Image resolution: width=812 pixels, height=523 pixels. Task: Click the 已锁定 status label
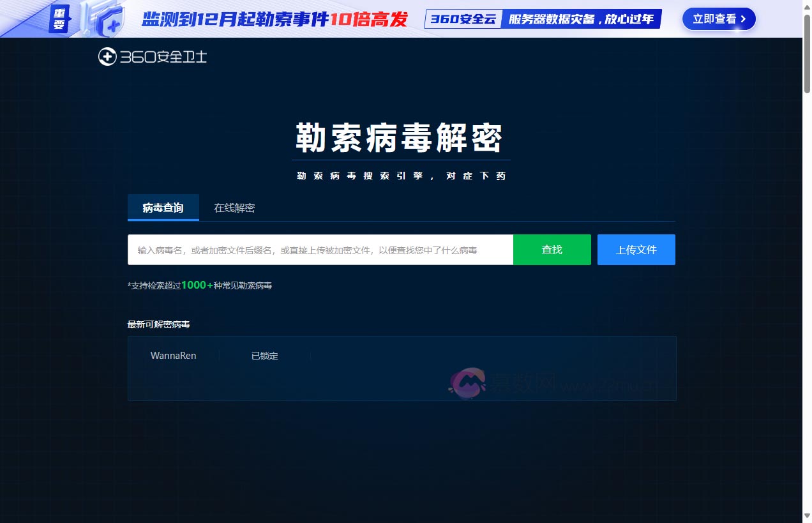[x=264, y=356]
